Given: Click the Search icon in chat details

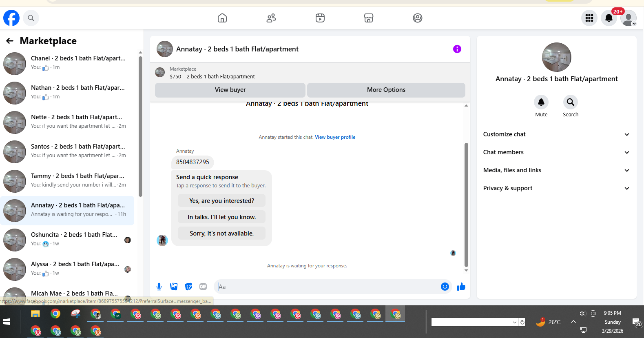Looking at the screenshot, I should click(571, 102).
